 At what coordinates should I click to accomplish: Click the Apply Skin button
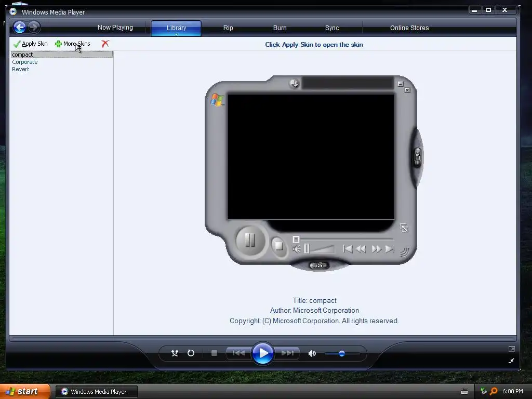pos(31,44)
